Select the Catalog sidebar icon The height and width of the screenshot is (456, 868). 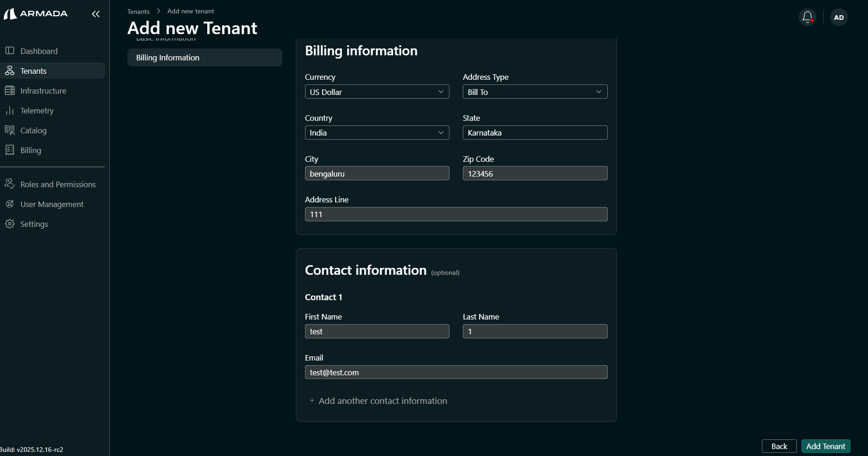tap(10, 130)
